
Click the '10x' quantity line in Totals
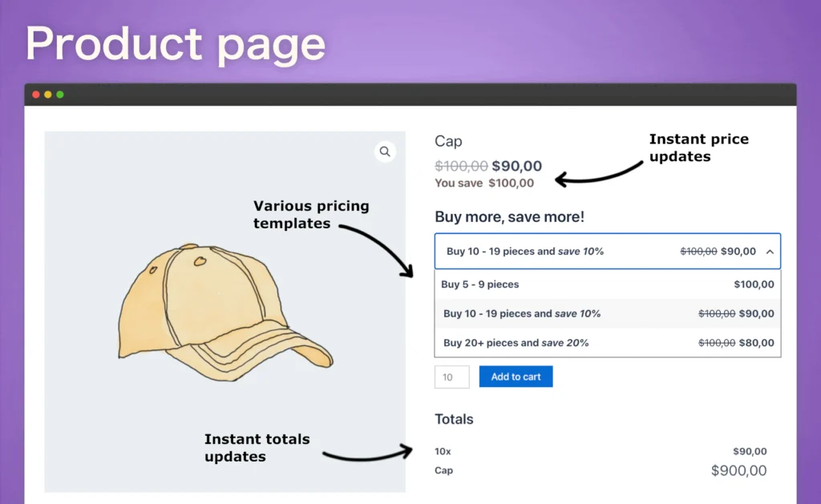click(442, 451)
